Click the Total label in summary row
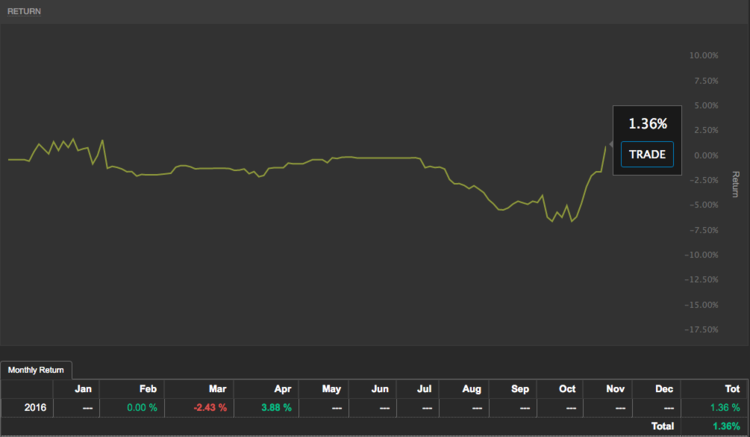This screenshot has height=437, width=750. 662,426
